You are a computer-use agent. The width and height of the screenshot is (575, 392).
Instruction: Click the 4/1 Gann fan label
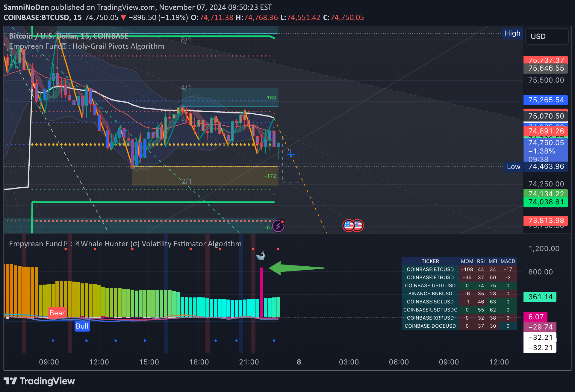(x=186, y=87)
